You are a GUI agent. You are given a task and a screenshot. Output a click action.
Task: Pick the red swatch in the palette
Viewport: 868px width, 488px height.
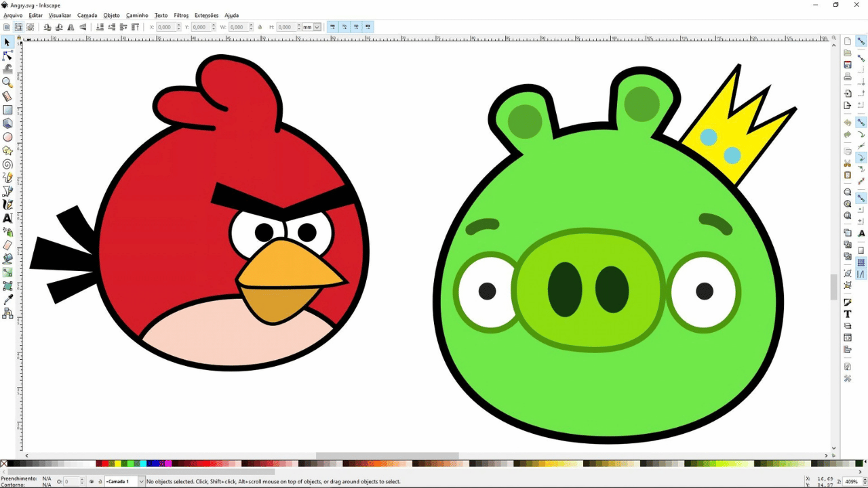(105, 464)
